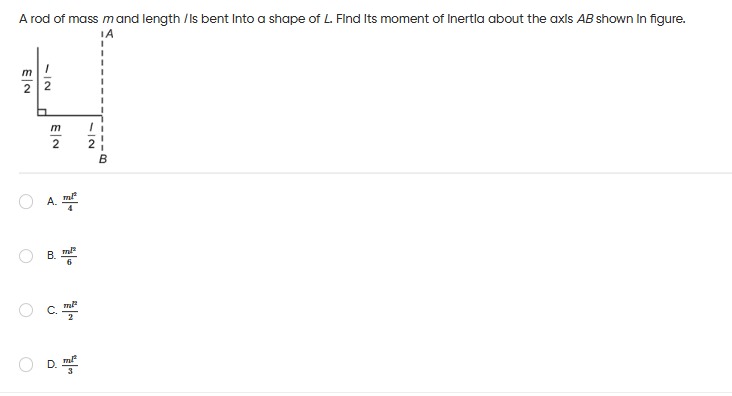The height and width of the screenshot is (396, 732).
Task: Click the ml²/6 answer formula
Action: 70,256
